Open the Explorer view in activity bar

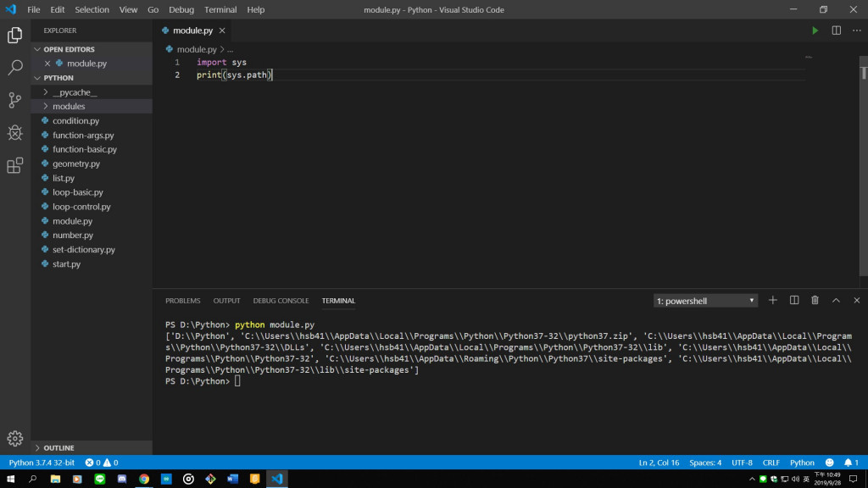(x=15, y=36)
